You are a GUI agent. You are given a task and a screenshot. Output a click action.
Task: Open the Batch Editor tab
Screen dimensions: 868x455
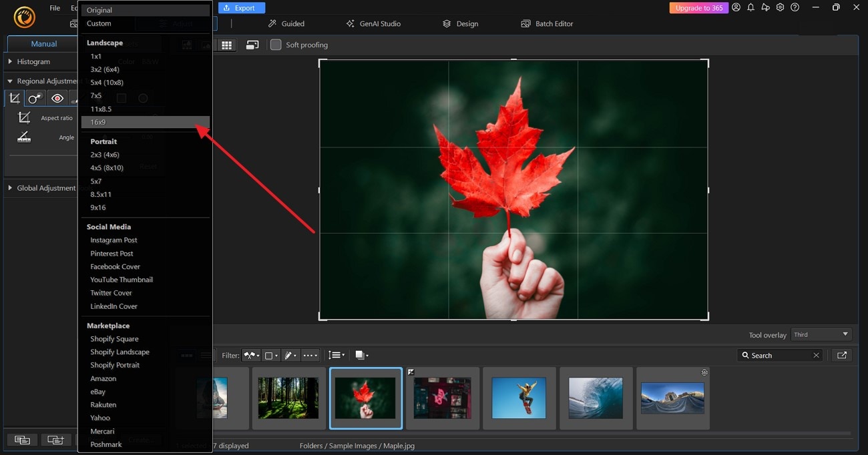(547, 23)
